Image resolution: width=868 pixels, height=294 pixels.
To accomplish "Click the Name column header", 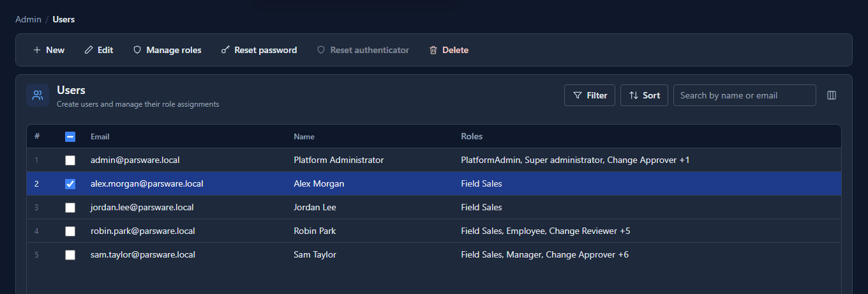I will coord(304,136).
